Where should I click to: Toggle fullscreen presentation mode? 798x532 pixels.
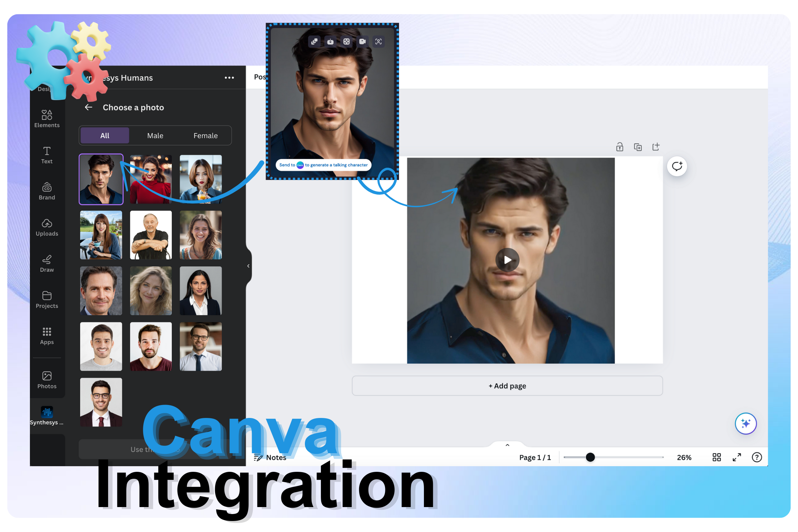coord(736,457)
